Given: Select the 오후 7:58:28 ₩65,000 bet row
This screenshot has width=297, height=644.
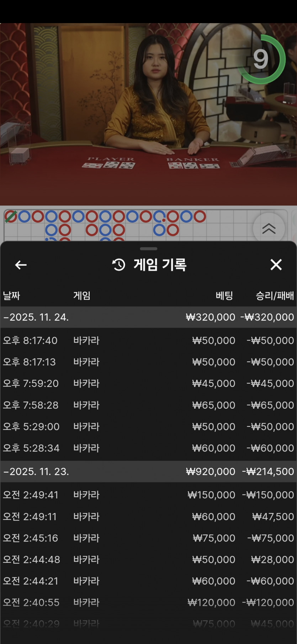Looking at the screenshot, I should [x=148, y=405].
